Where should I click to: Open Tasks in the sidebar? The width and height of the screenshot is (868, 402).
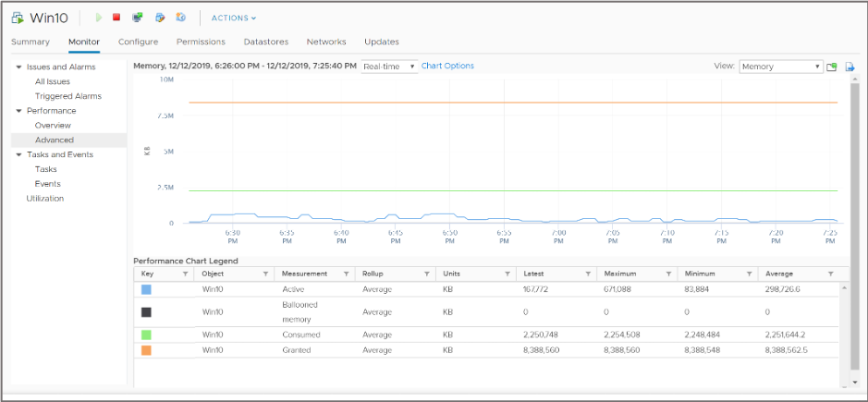[45, 169]
